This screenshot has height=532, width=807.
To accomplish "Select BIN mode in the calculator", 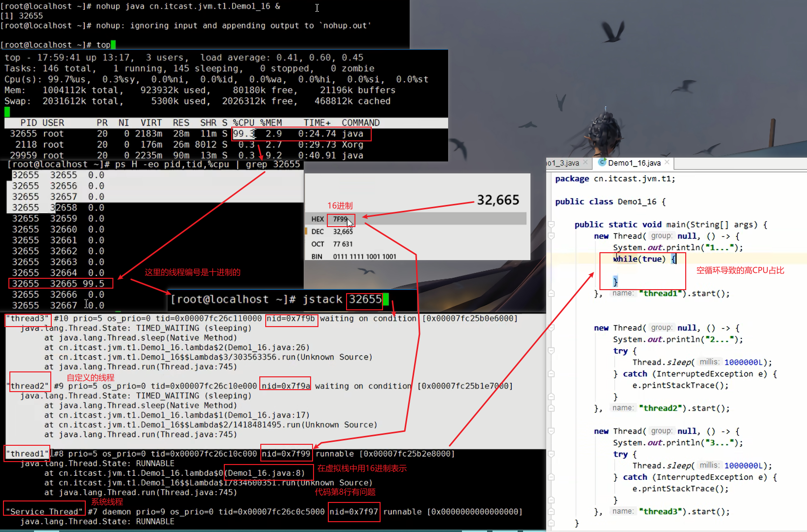I will pyautogui.click(x=316, y=256).
